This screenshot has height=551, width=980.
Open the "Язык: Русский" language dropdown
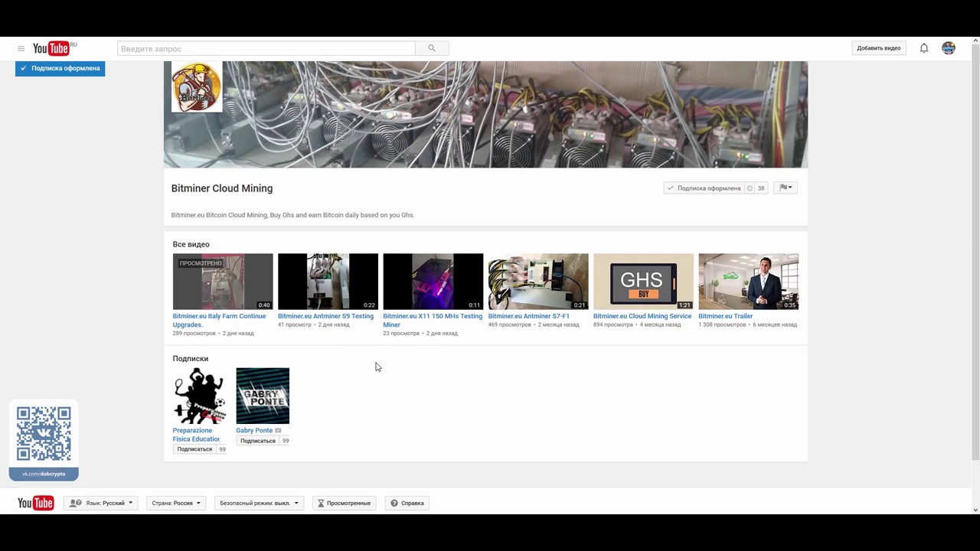[x=101, y=503]
